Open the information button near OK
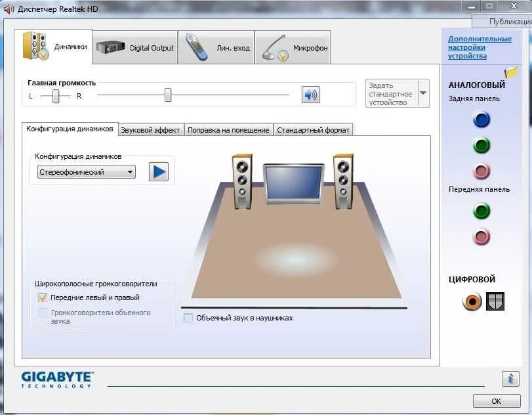This screenshot has width=532, height=415. 510,378
